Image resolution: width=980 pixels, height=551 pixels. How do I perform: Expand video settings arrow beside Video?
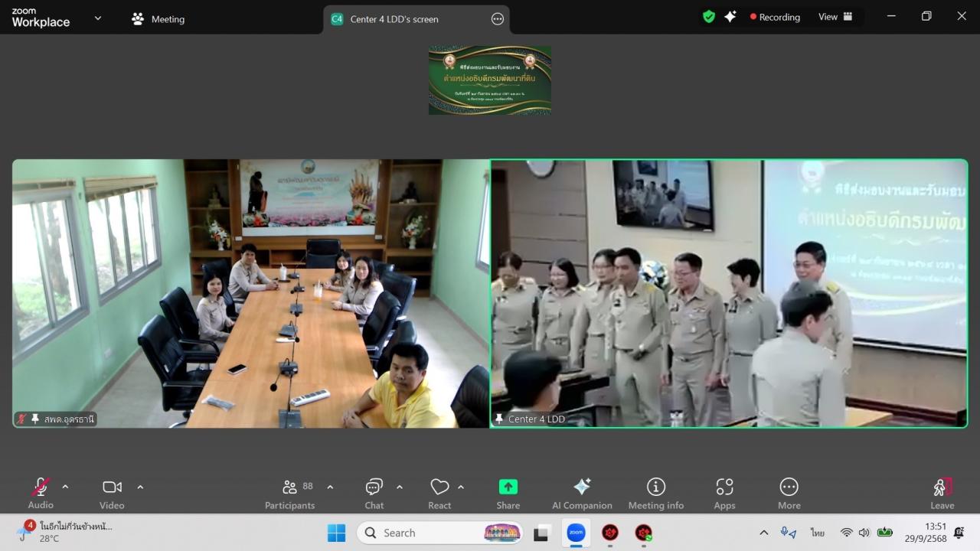click(140, 487)
